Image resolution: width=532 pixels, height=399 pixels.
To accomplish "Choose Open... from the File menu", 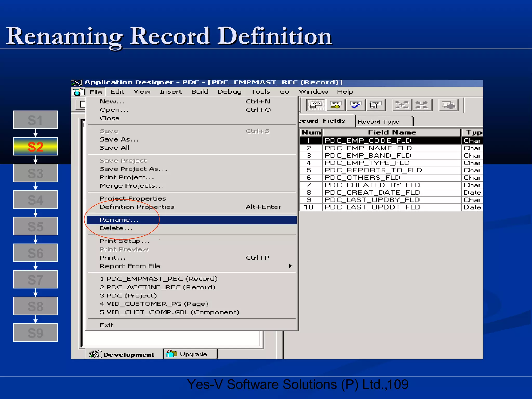I will [192, 110].
